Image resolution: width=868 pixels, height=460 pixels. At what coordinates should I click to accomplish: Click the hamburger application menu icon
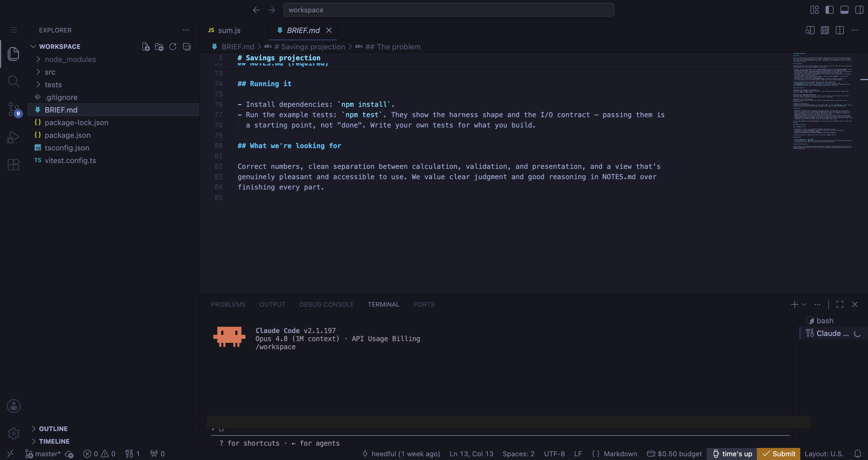click(13, 30)
